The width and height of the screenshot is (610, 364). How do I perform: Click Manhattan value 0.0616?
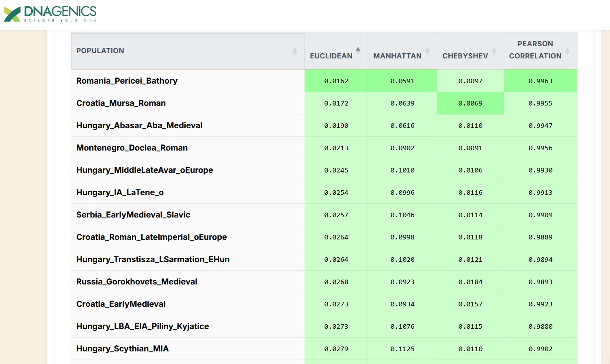tap(402, 126)
